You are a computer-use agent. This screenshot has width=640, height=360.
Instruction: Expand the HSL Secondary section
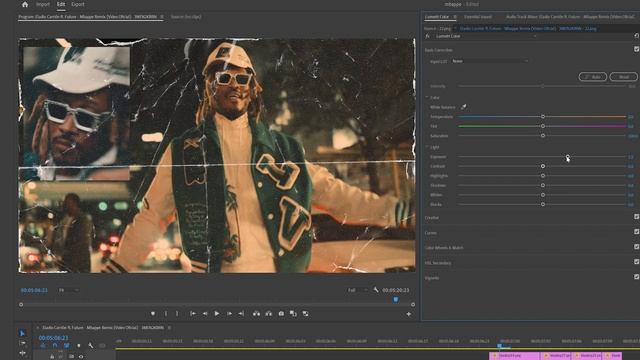[x=438, y=263]
